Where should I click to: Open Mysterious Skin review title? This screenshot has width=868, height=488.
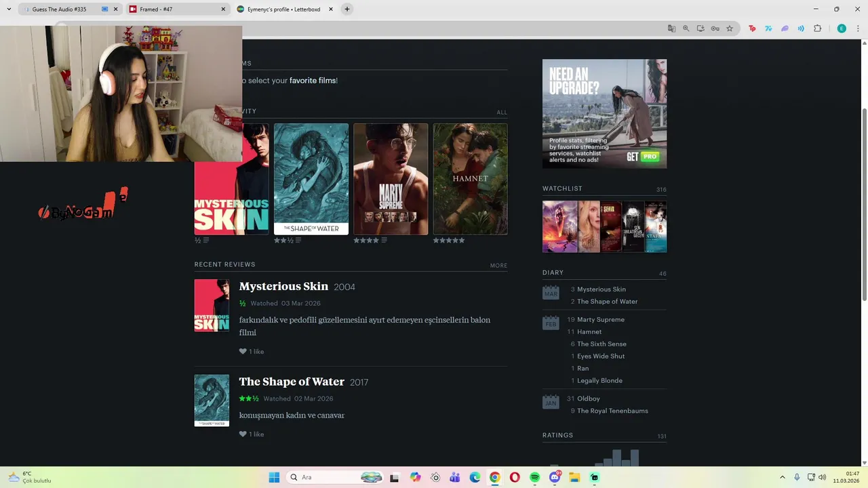coord(283,286)
